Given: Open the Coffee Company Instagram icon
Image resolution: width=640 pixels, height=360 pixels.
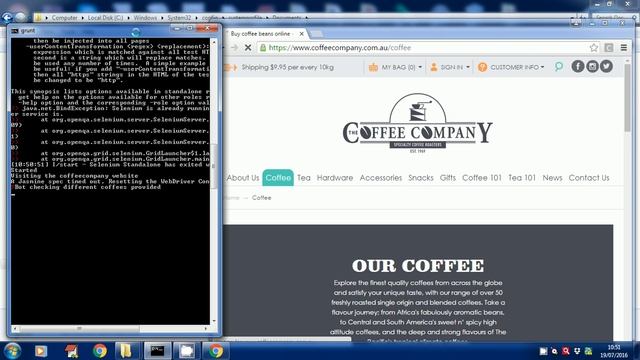Looking at the screenshot, I should (x=592, y=66).
